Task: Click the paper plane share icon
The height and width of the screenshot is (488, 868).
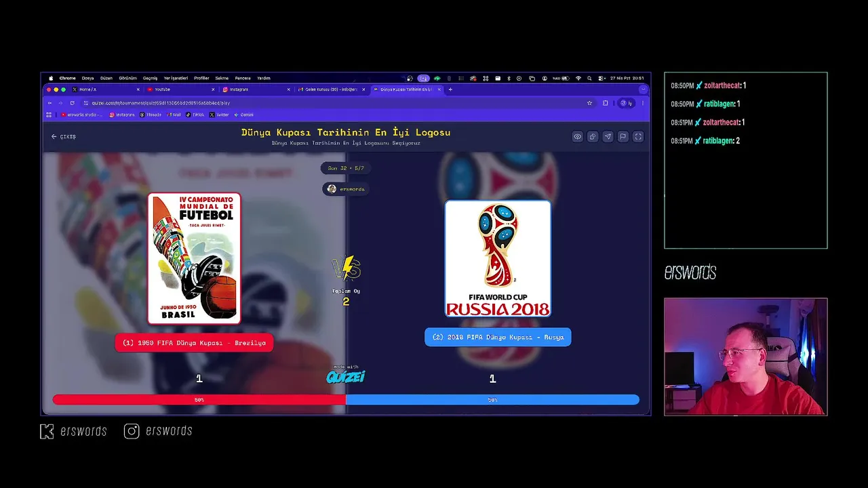Action: tap(608, 136)
